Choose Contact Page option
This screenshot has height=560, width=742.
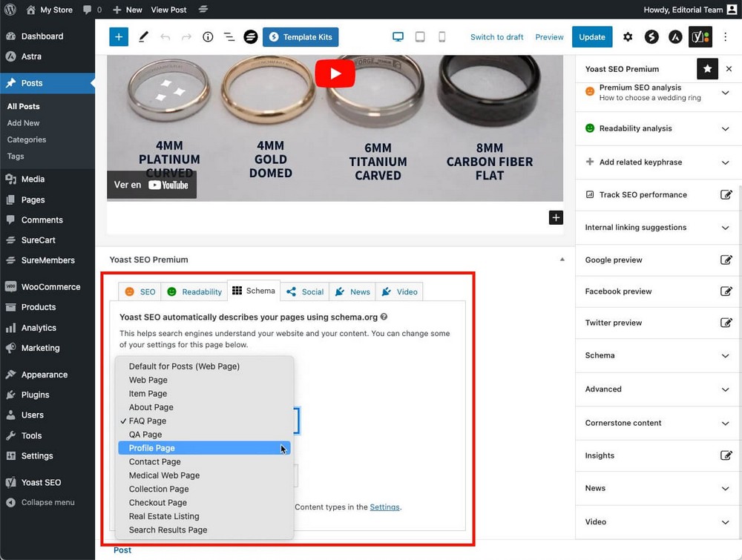point(205,461)
